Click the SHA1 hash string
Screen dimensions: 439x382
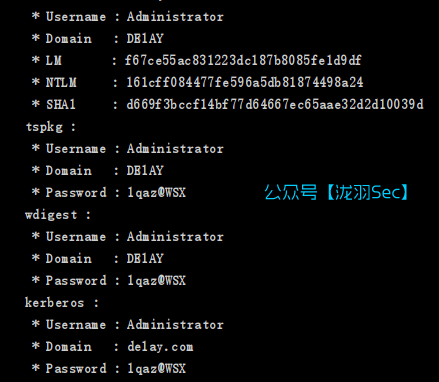point(275,104)
